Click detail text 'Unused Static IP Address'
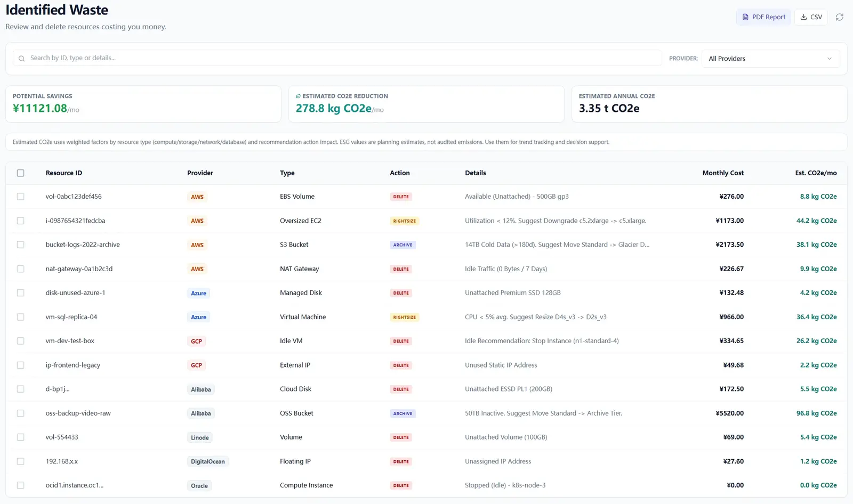The width and height of the screenshot is (853, 504). [x=501, y=365]
